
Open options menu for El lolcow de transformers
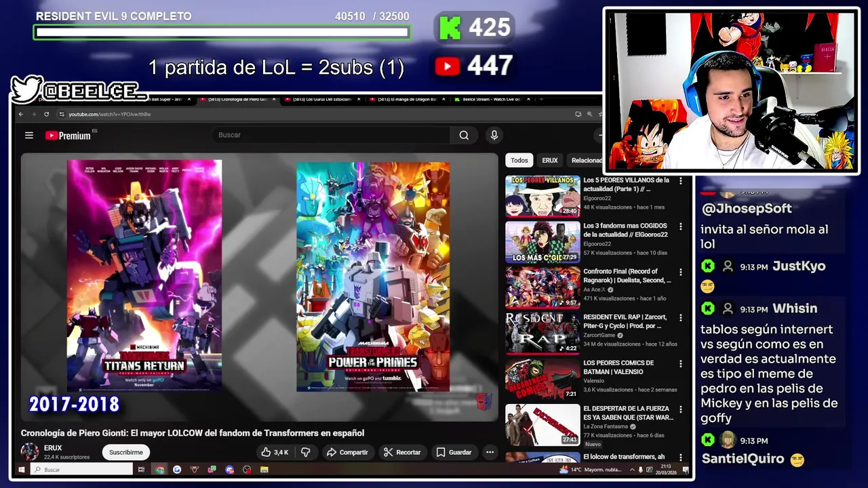coord(681,457)
